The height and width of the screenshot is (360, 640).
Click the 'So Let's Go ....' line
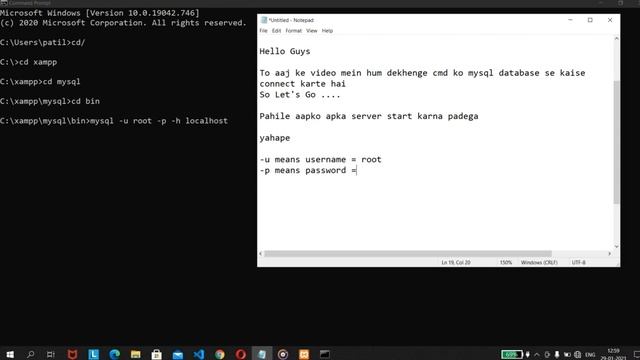(300, 95)
